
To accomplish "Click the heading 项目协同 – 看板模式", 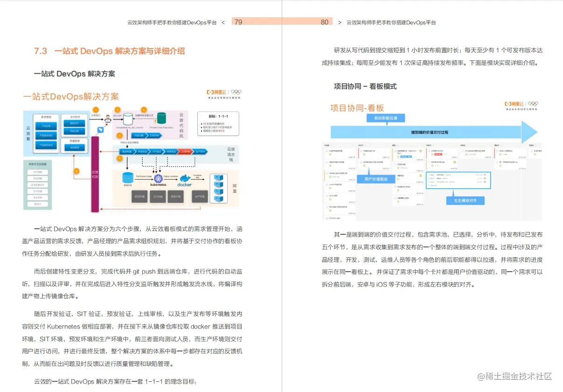I will tap(365, 86).
